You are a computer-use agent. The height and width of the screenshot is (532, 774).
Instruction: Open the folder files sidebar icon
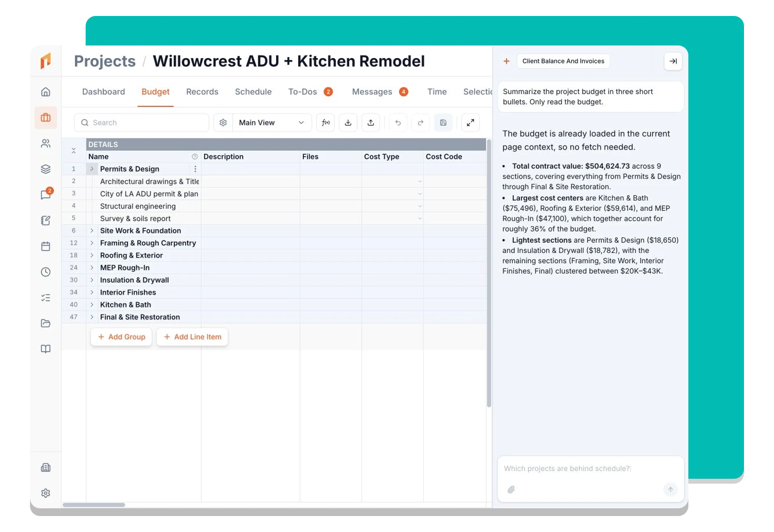coord(45,323)
